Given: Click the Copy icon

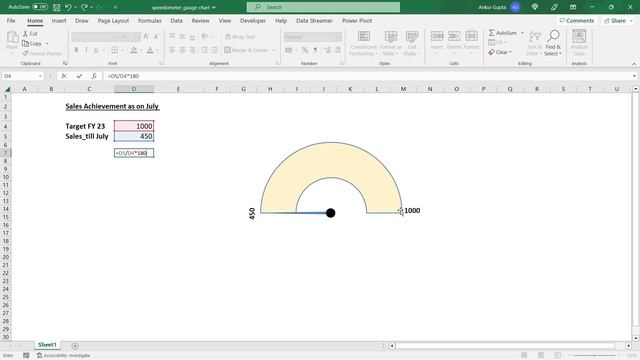Looking at the screenshot, I should coord(25,43).
